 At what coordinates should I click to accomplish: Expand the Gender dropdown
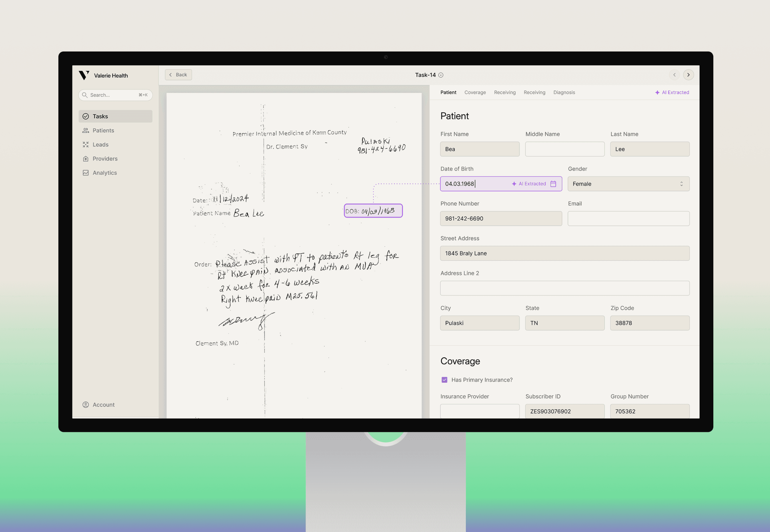[x=628, y=184]
